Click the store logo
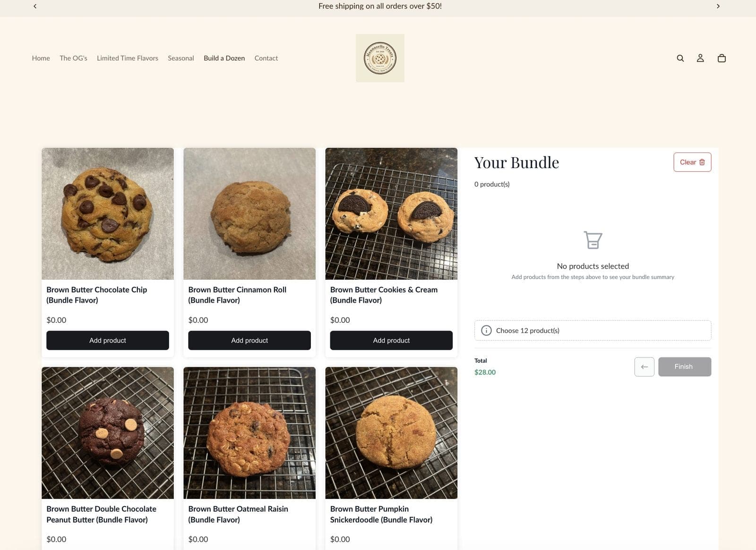Screen dimensions: 756x550 coord(380,58)
